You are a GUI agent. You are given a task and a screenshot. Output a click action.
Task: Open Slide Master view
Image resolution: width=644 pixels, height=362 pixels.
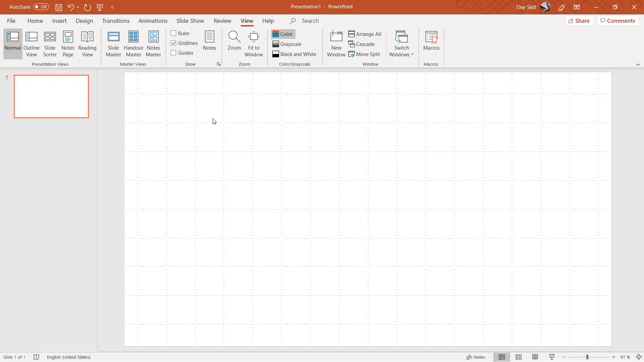pos(113,44)
